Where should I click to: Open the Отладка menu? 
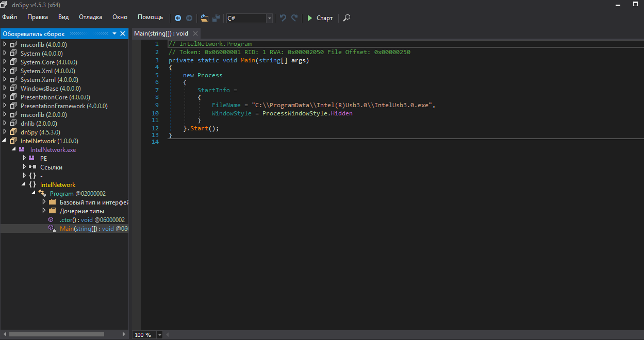click(x=90, y=17)
